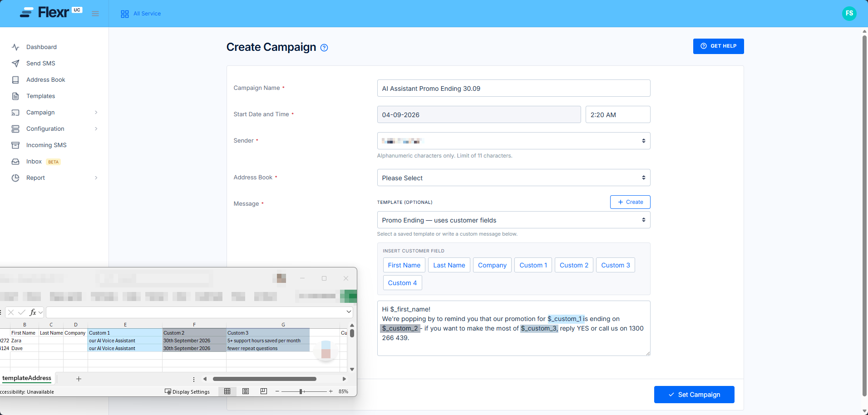Open Display Settings in spreadsheet status bar
The width and height of the screenshot is (868, 415).
[187, 392]
